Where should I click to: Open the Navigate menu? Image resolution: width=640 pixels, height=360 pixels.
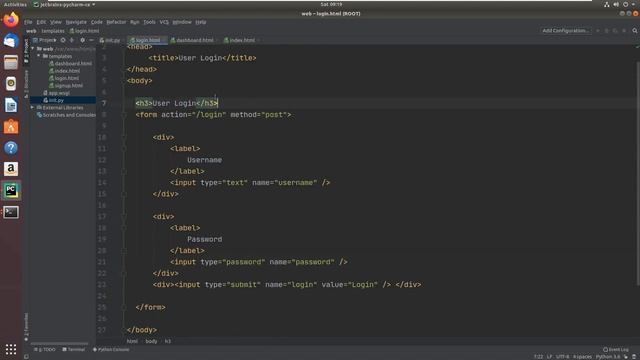(x=76, y=22)
